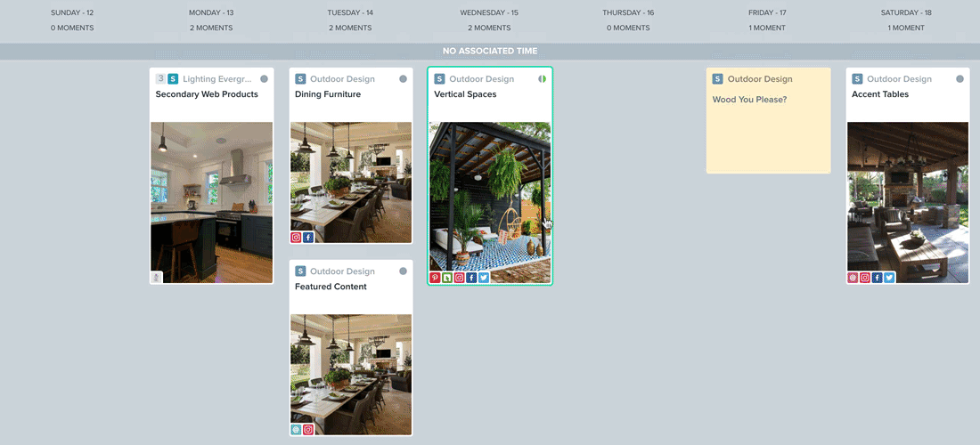
Task: Click Outdoor Design label on Vertical Spaces card
Action: (x=482, y=78)
